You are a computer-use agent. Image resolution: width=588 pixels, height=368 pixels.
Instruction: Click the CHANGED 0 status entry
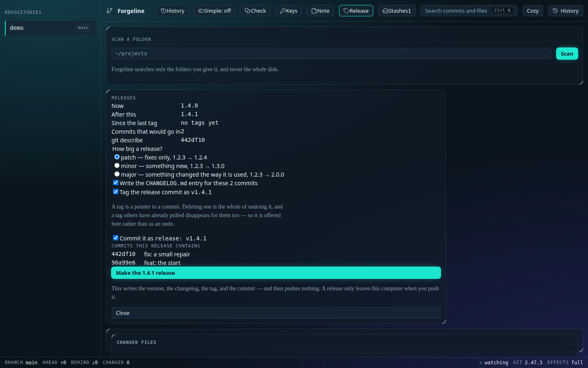point(116,363)
